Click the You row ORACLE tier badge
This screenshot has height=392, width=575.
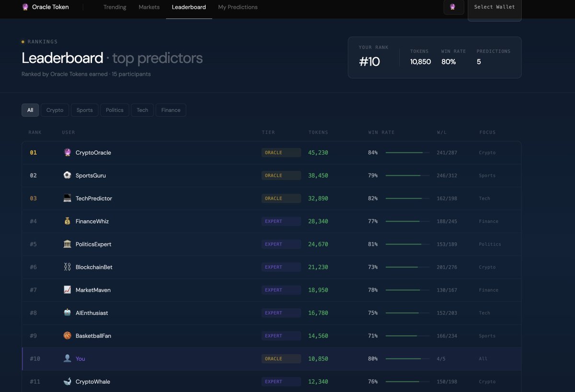281,358
